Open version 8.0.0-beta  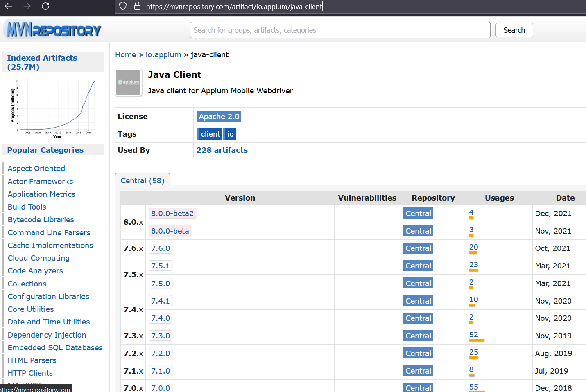(170, 231)
